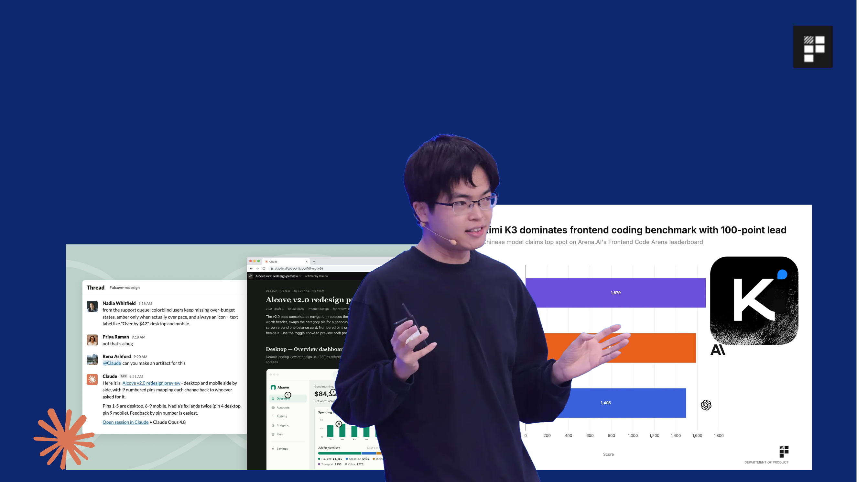Click the oof that's a bug message
The height and width of the screenshot is (482, 868).
click(118, 343)
